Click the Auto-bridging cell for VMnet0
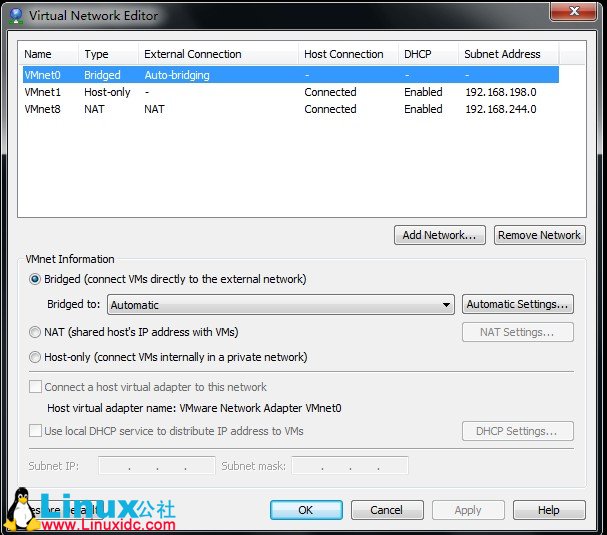 click(177, 75)
